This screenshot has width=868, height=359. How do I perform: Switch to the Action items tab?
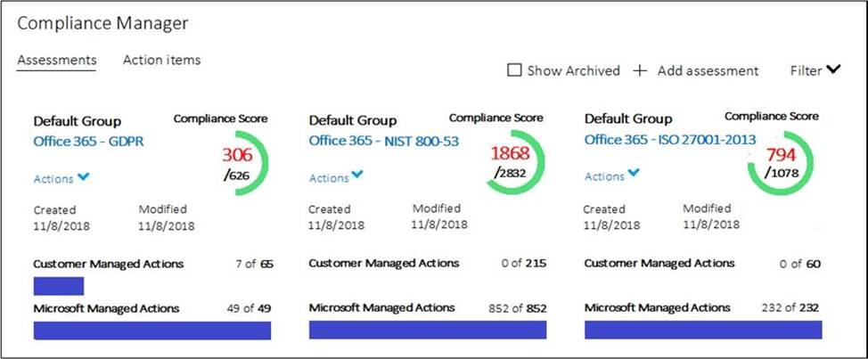tap(161, 61)
